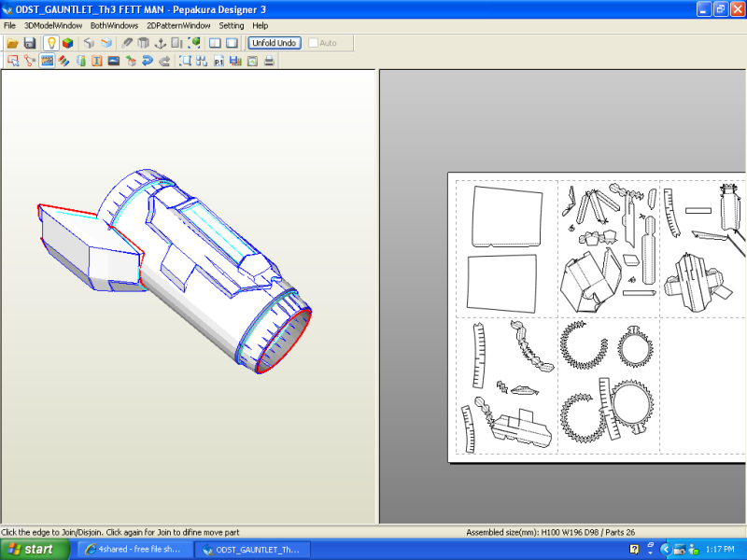This screenshot has width=747, height=560.
Task: Expand hidden tray icons arrow
Action: pyautogui.click(x=666, y=550)
